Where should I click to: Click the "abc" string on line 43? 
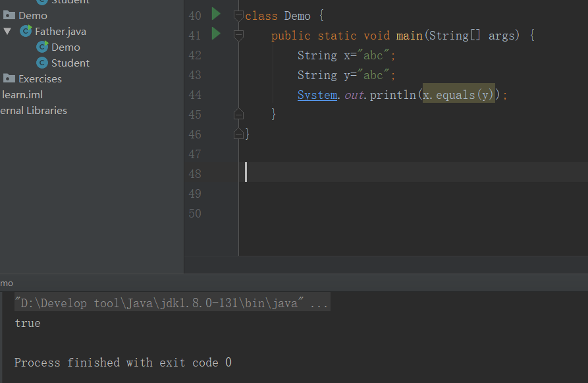(374, 75)
